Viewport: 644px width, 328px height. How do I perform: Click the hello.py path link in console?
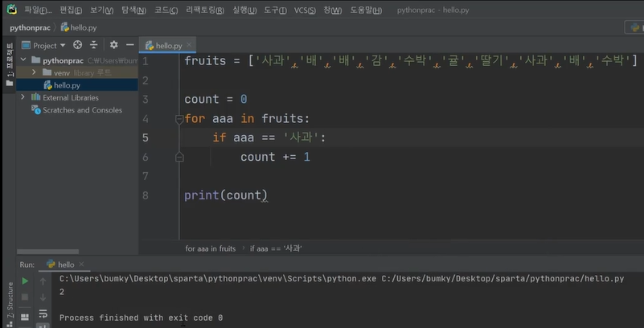[x=502, y=279]
